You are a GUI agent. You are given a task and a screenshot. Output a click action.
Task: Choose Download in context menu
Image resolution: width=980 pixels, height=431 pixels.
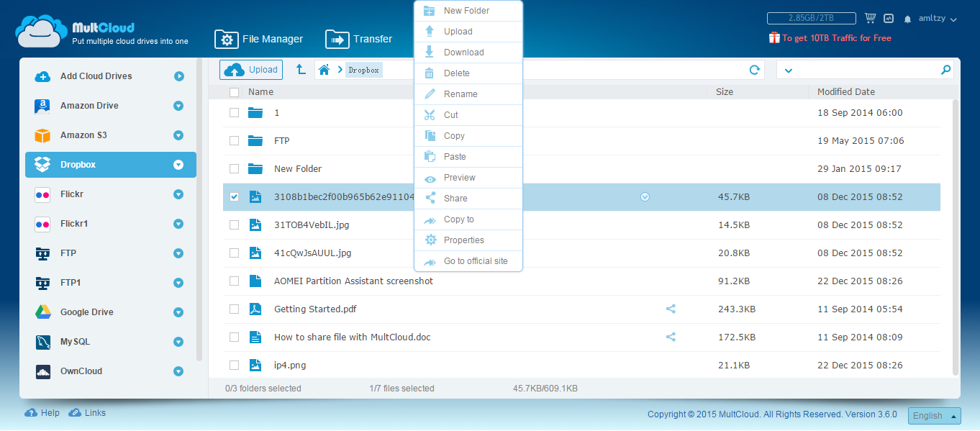click(468, 53)
